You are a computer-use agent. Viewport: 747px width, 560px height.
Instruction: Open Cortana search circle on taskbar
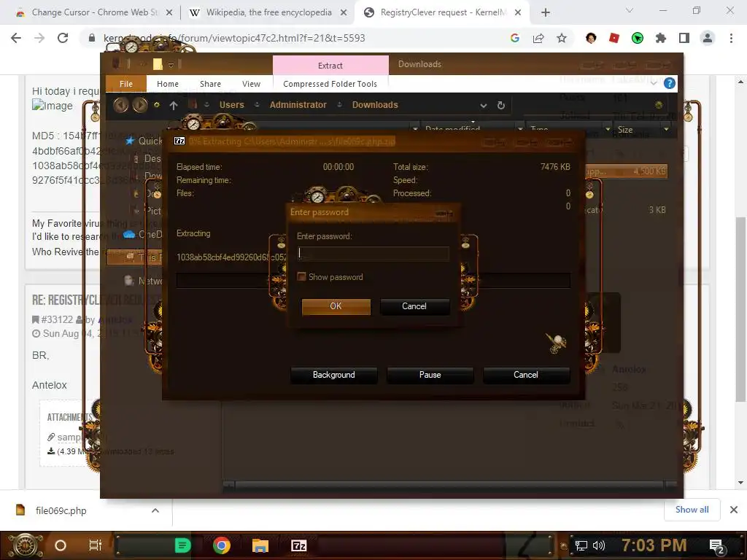(x=61, y=545)
